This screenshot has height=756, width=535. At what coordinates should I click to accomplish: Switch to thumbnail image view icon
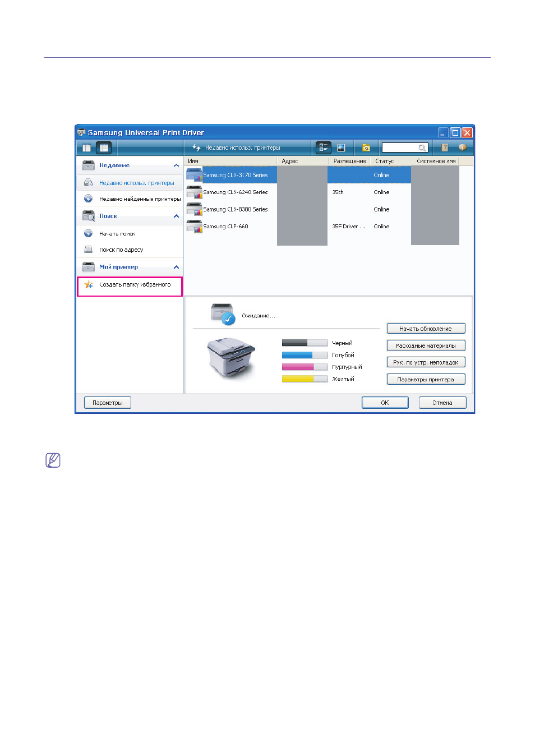(x=341, y=148)
